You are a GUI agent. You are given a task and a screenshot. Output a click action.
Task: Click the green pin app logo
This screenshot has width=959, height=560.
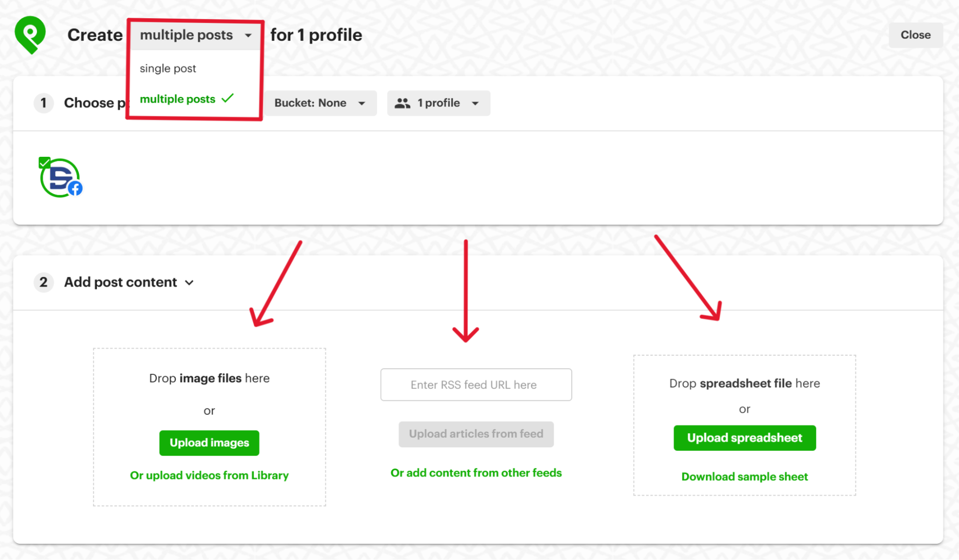[x=30, y=34]
